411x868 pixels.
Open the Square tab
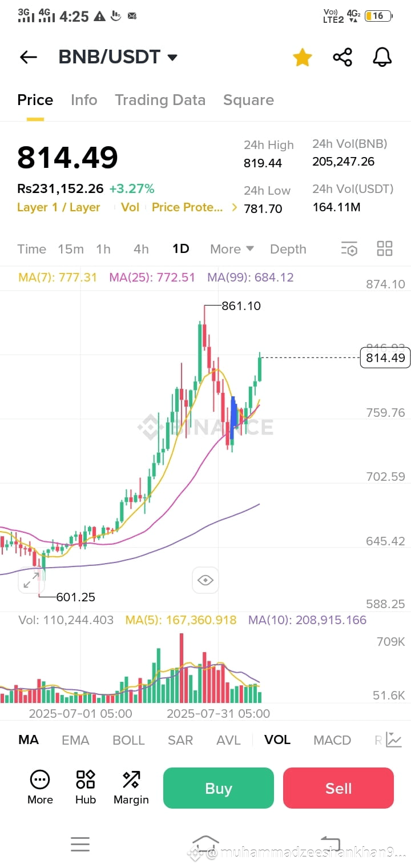click(248, 100)
